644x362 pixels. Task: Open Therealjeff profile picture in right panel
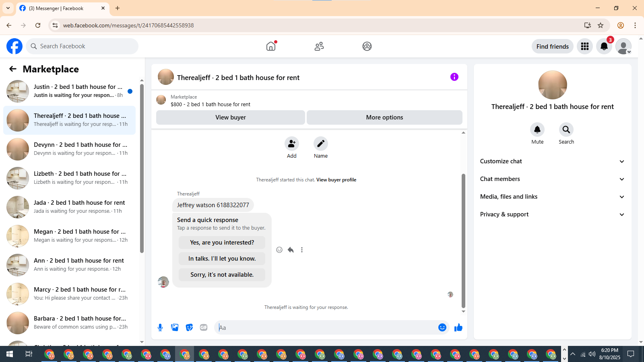[x=553, y=85]
